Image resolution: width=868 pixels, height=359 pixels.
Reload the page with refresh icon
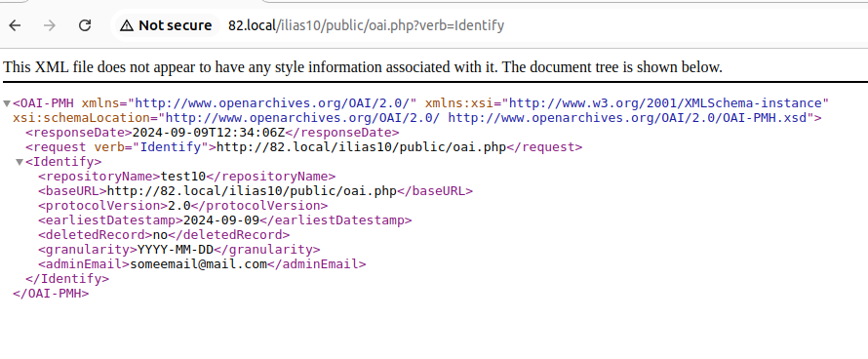[x=84, y=25]
